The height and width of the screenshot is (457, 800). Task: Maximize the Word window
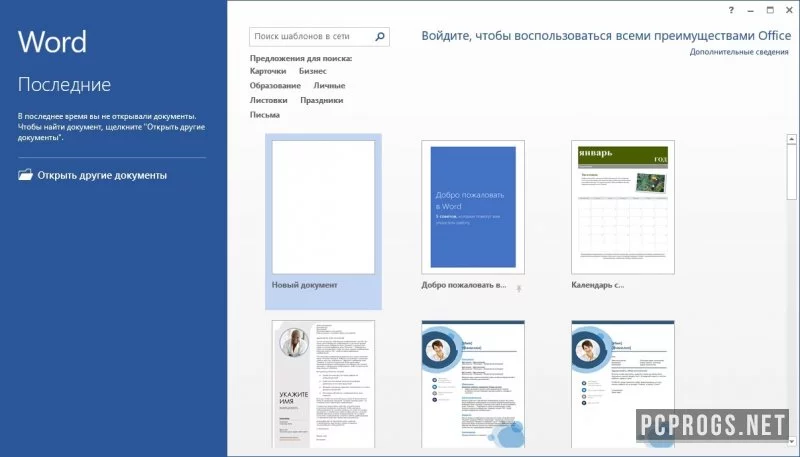point(770,10)
